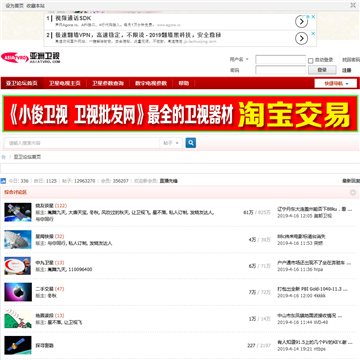Click the blue search magnifier button
This screenshot has height=360, width=360.
[191, 143]
